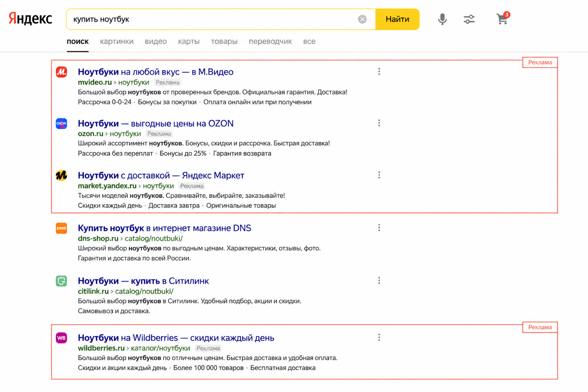Switch to the карты tab
Screen dimensions: 588x392
pyautogui.click(x=189, y=41)
